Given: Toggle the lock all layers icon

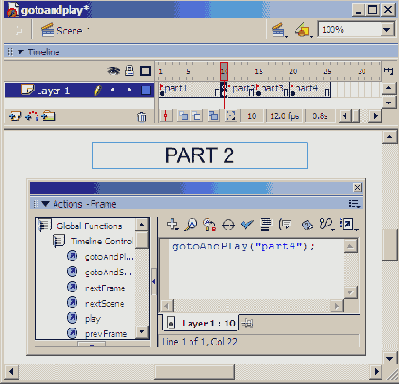Looking at the screenshot, I should click(x=129, y=70).
